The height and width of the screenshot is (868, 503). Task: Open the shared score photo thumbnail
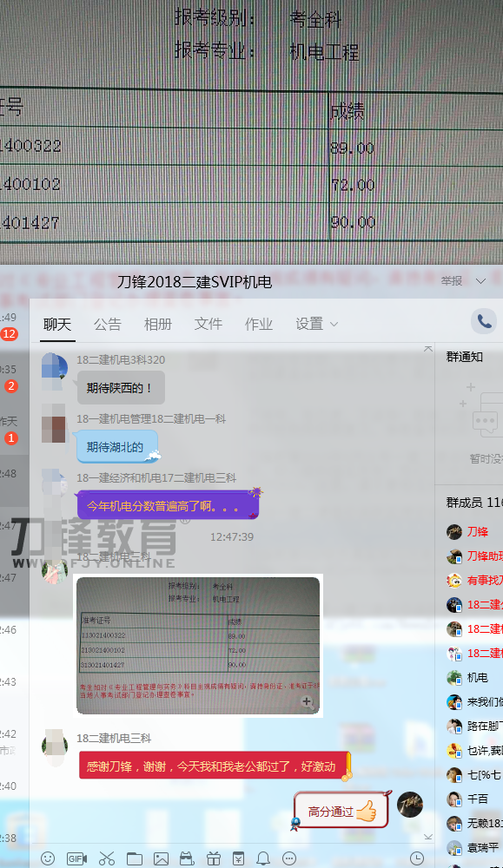tap(198, 646)
